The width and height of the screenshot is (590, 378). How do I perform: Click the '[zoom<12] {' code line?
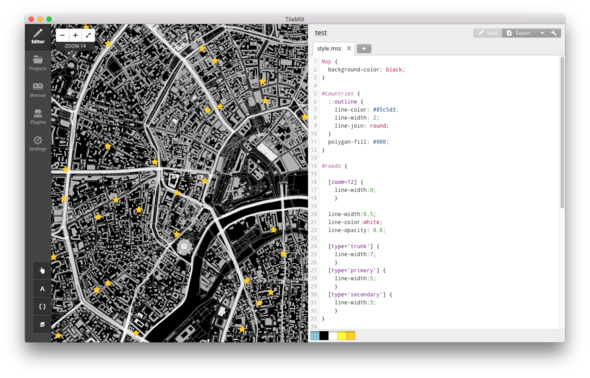coord(345,182)
